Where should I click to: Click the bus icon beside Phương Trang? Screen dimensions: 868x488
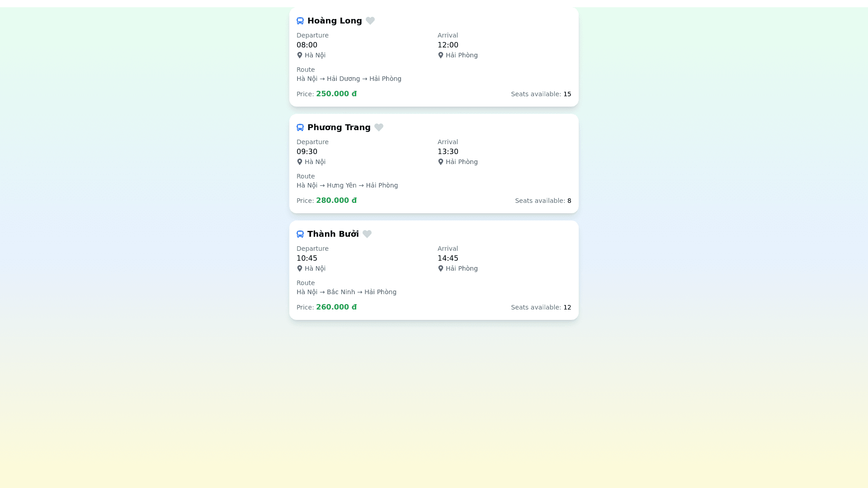(x=300, y=127)
